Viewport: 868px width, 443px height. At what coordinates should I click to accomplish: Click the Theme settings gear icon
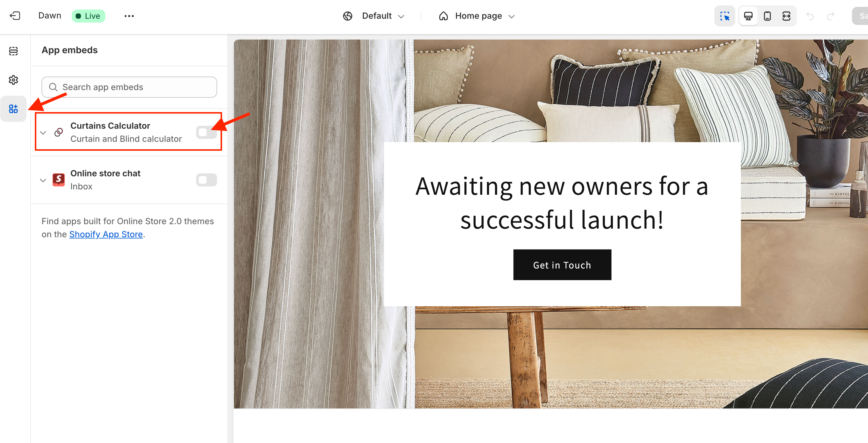click(14, 79)
